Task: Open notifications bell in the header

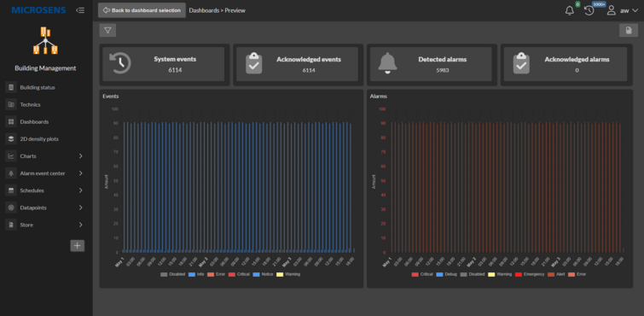Action: [570, 11]
